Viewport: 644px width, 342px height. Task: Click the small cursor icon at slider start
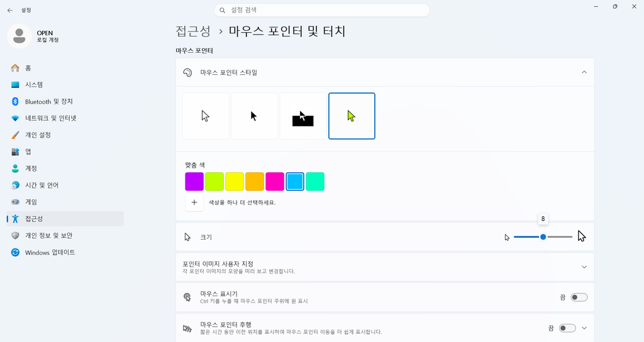point(507,237)
